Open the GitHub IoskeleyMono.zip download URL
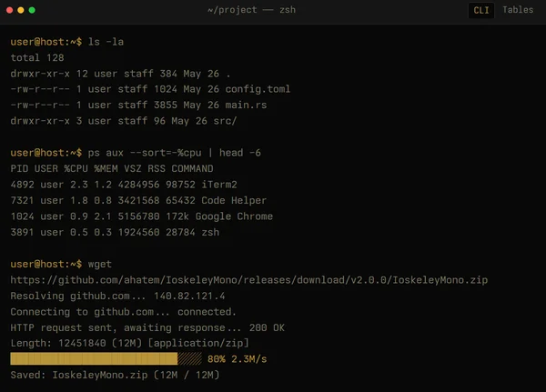Screen dimensions: 546x392 tap(249, 280)
